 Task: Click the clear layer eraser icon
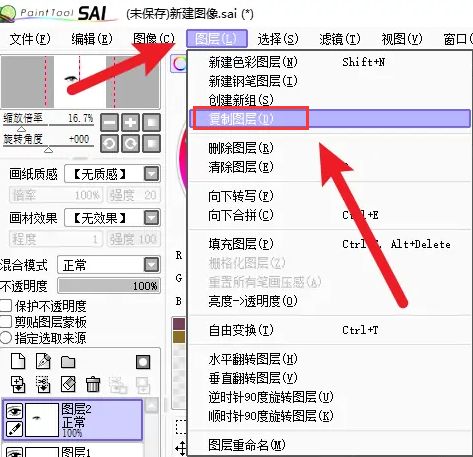pyautogui.click(x=68, y=384)
